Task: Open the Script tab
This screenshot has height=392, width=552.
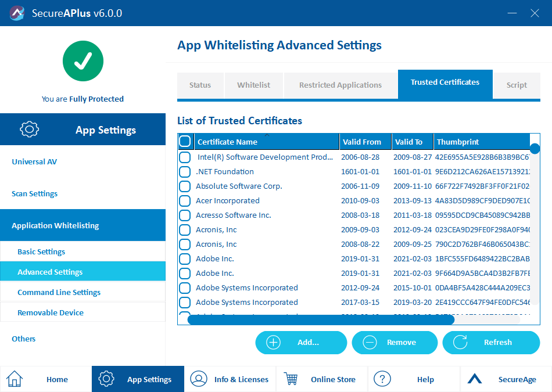Action: tap(517, 85)
